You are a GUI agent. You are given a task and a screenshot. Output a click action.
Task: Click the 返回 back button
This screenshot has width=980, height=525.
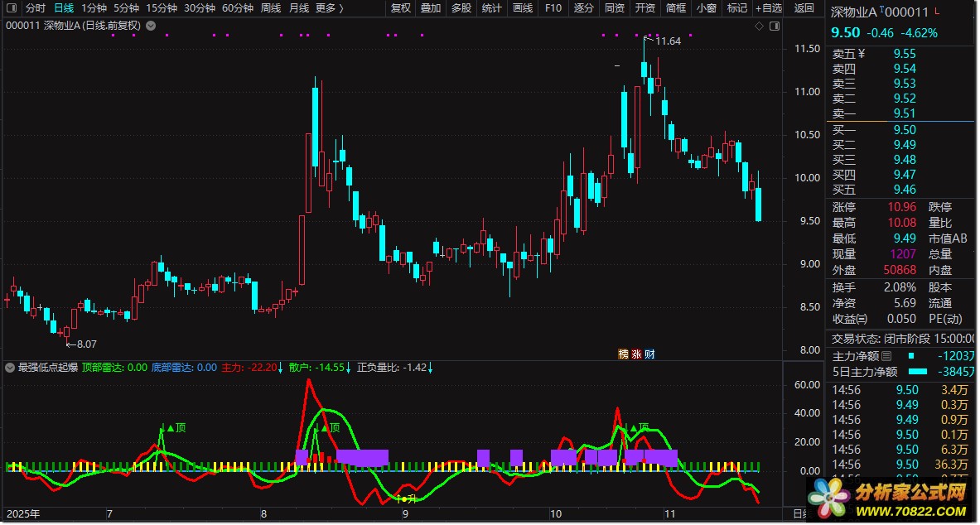click(x=804, y=8)
